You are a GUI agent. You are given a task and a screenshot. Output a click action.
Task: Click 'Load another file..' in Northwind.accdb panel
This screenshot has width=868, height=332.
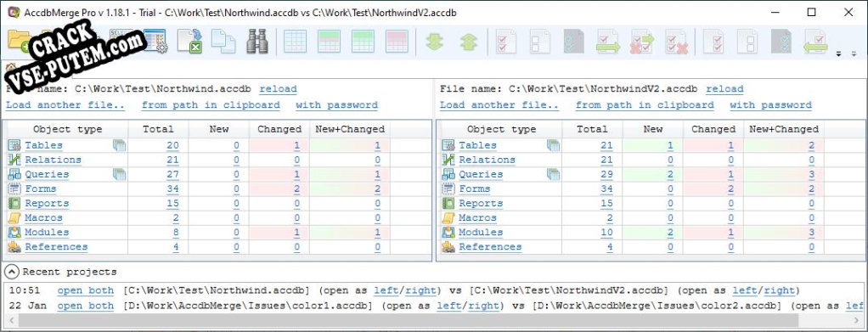(65, 105)
